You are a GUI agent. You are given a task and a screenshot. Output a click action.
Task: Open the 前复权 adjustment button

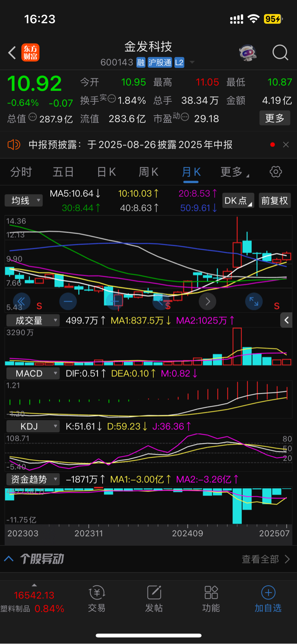point(275,201)
